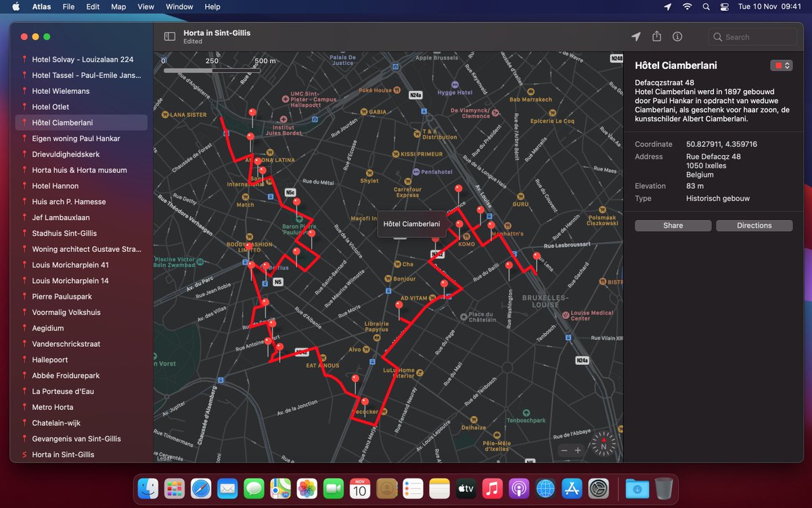Click the Pentahotel marker on the map
The image size is (812, 508).
coord(416,172)
